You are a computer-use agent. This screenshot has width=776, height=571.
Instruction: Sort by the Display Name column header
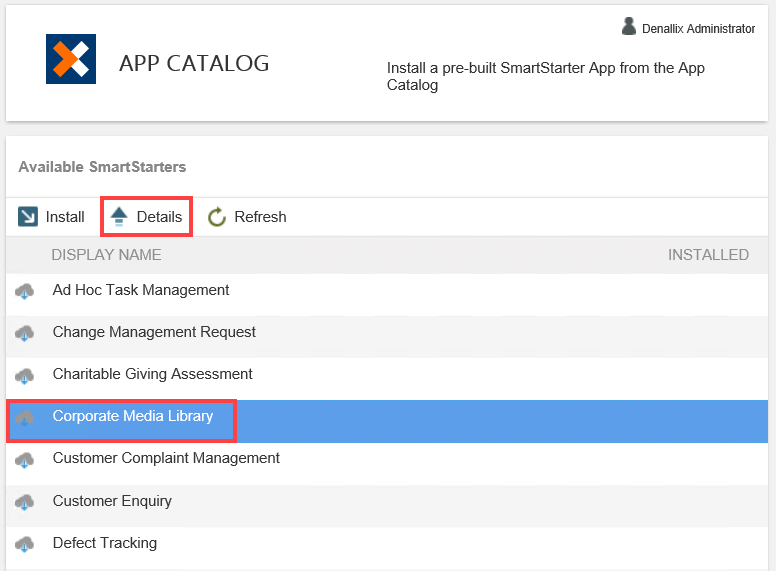pos(106,255)
